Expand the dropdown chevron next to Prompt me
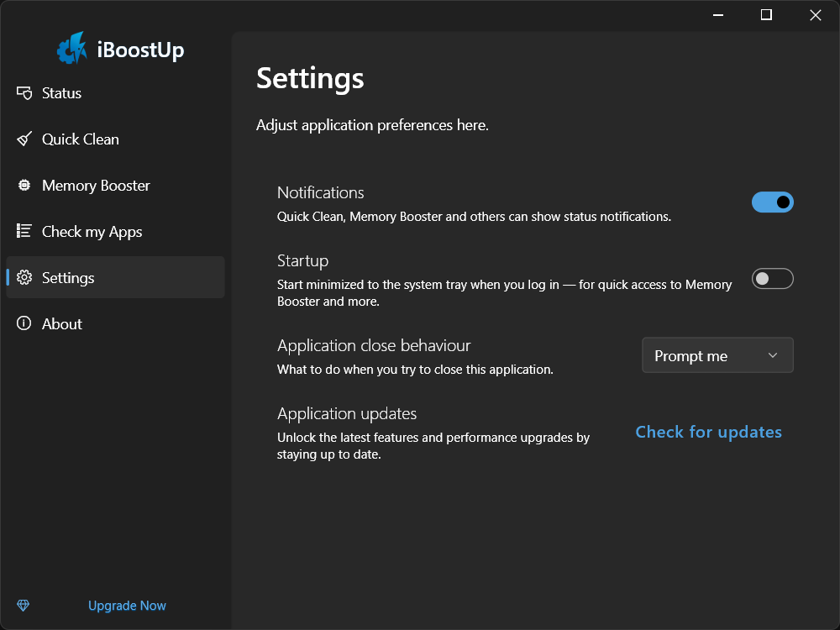The width and height of the screenshot is (840, 630). 773,355
